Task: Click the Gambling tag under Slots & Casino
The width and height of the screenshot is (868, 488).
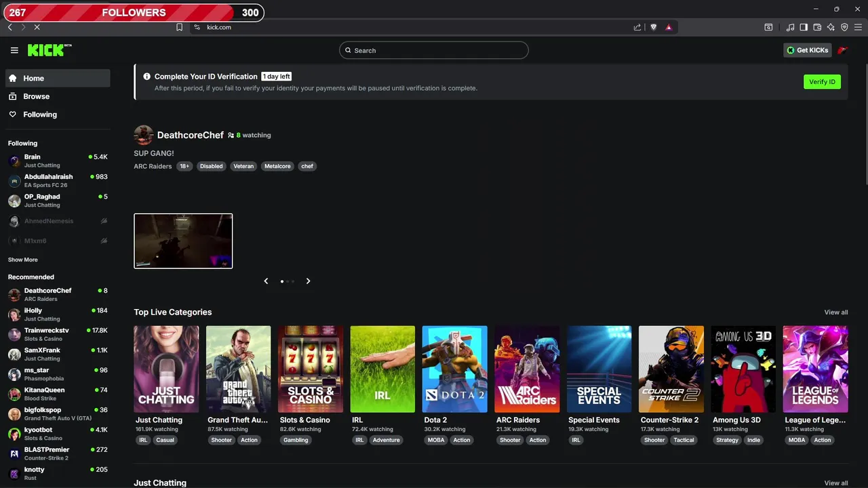Action: pyautogui.click(x=296, y=440)
